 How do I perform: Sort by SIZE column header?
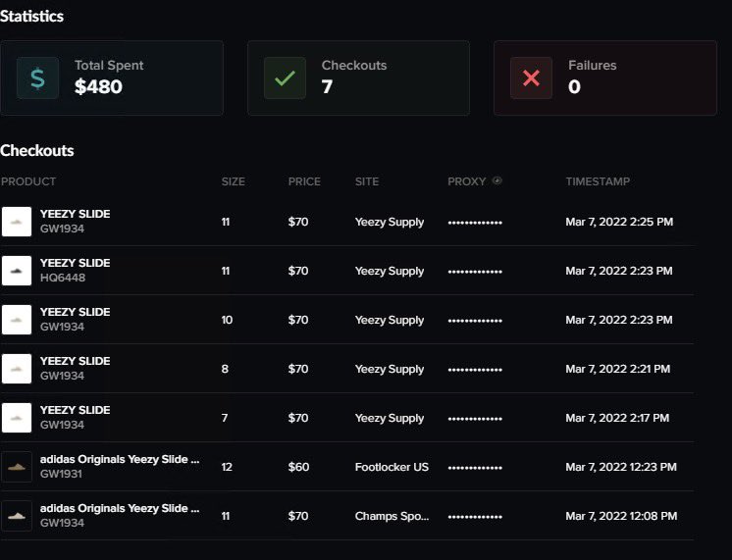pyautogui.click(x=233, y=181)
